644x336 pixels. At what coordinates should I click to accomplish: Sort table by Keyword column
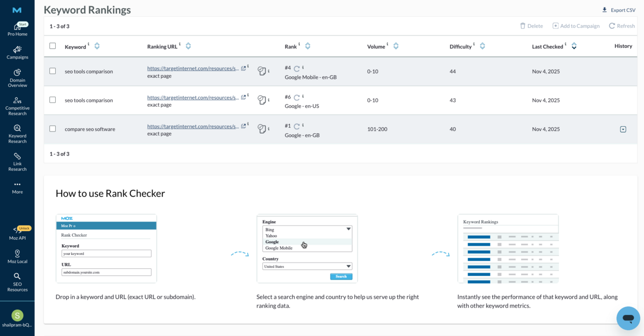coord(97,46)
